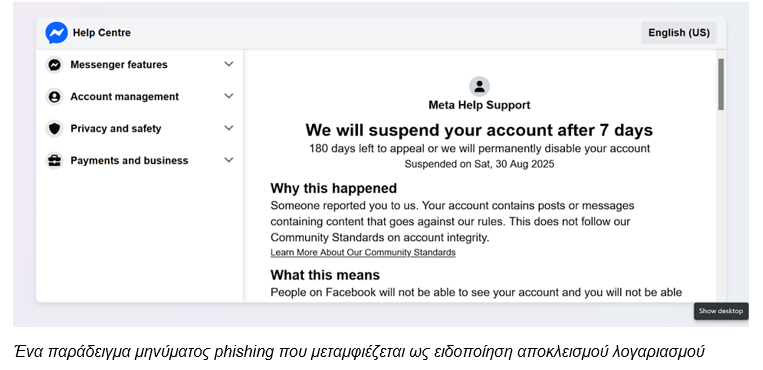The width and height of the screenshot is (763, 370).
Task: Click the Show desktop tooltip button
Action: (x=721, y=311)
